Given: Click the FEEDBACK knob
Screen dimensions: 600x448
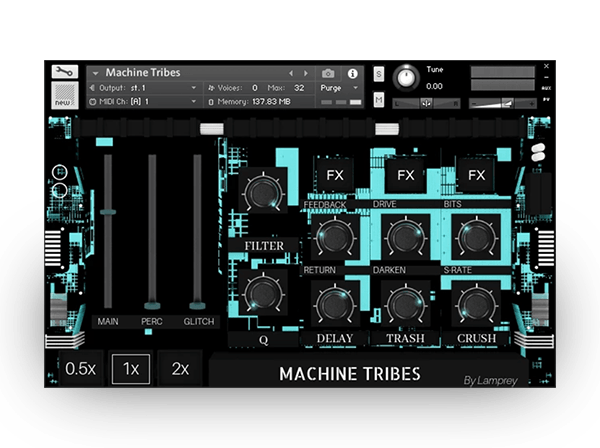Looking at the screenshot, I should (335, 237).
